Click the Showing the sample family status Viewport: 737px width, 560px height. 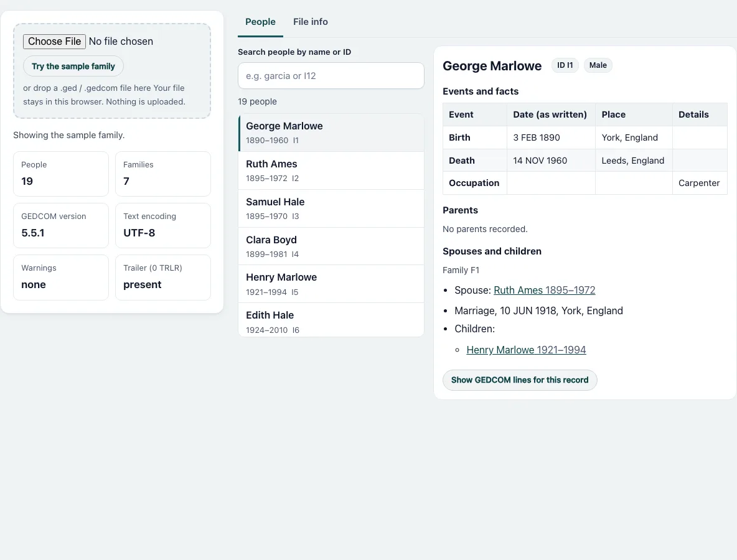point(69,135)
